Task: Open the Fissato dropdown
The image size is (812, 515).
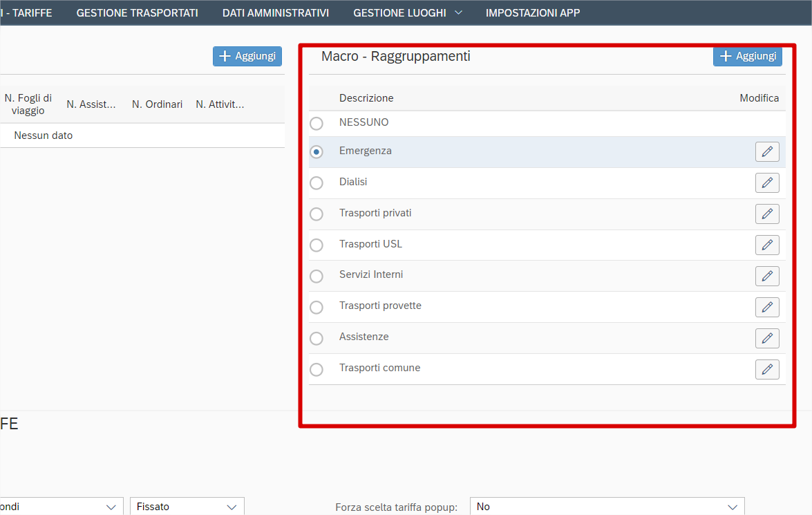Action: [187, 507]
